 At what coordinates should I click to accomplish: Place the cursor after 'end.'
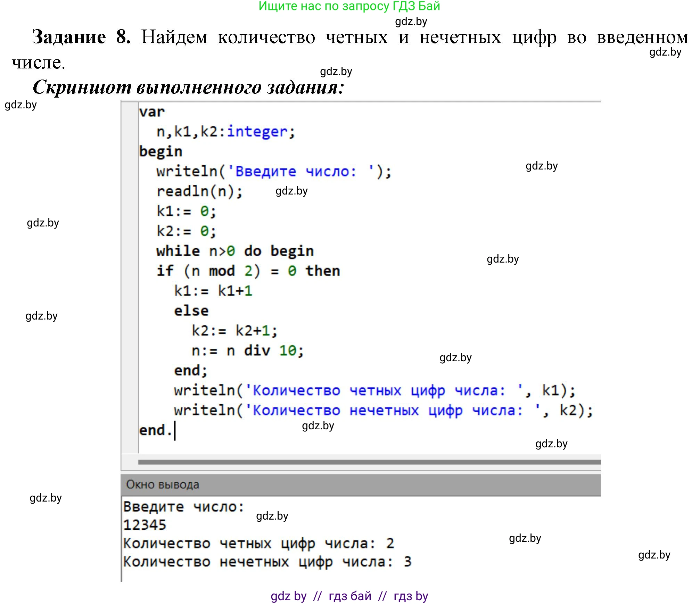[x=174, y=431]
